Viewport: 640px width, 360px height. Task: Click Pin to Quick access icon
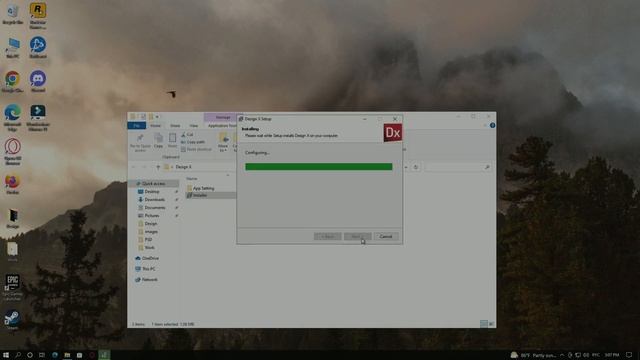[140, 142]
